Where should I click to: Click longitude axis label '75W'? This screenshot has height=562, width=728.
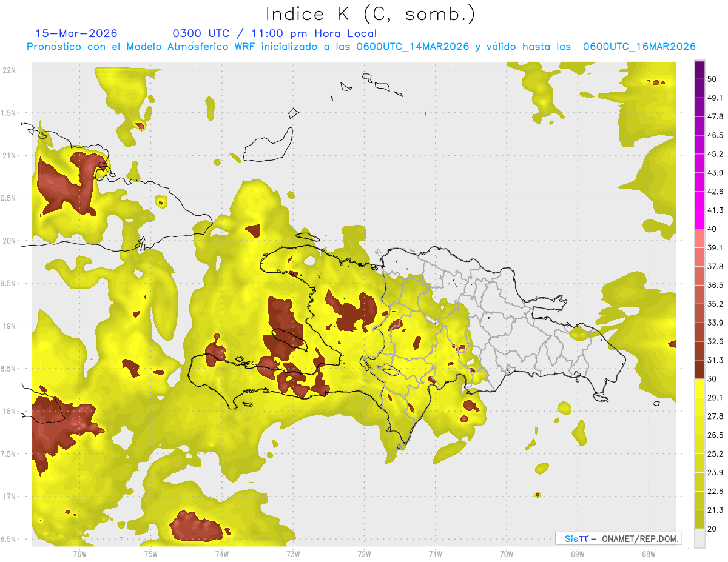click(x=150, y=554)
